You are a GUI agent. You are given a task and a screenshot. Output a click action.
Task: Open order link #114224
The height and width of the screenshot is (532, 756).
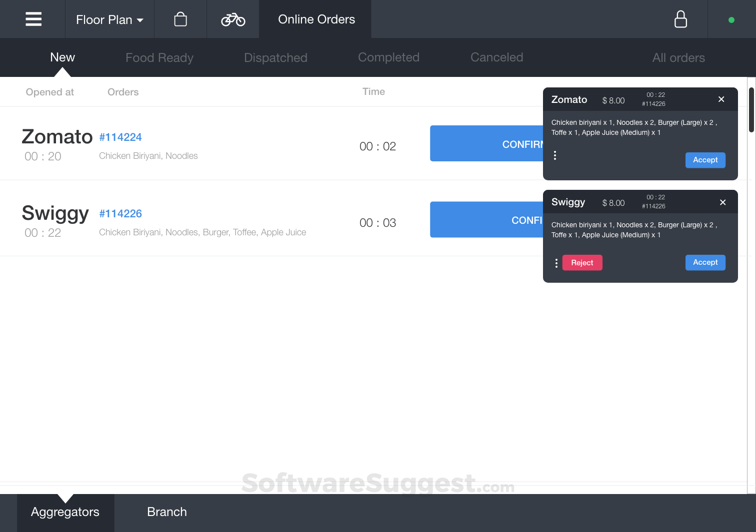(120, 137)
